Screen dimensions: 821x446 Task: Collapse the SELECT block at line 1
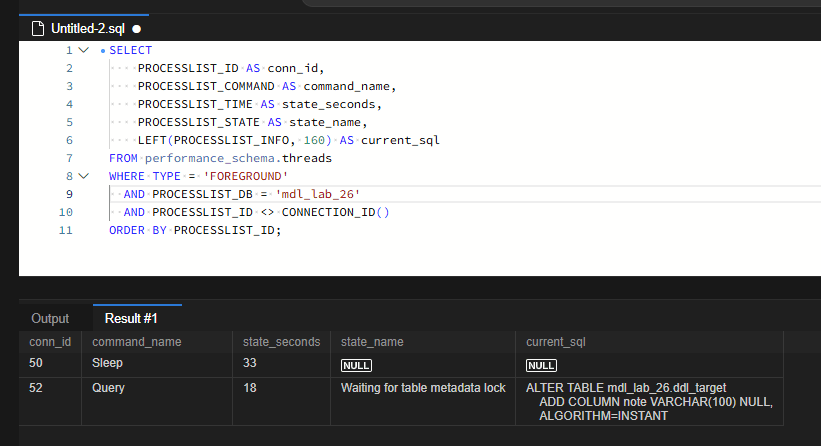coord(83,50)
